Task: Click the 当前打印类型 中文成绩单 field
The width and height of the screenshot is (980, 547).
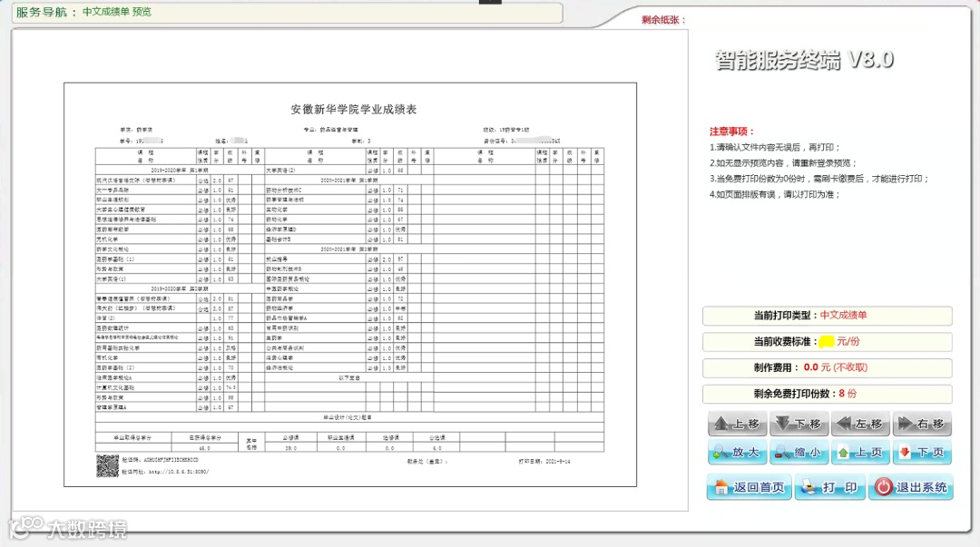Action: coord(827,316)
